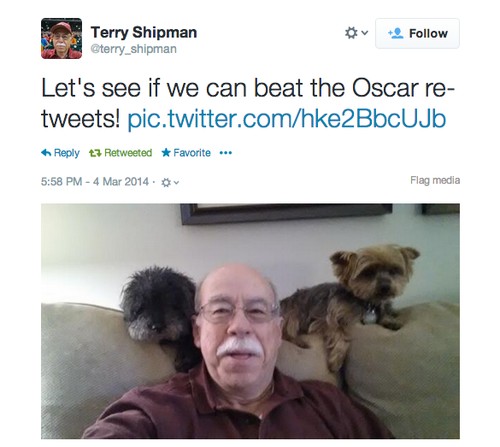Click the Terry Shipman display name

point(144,32)
